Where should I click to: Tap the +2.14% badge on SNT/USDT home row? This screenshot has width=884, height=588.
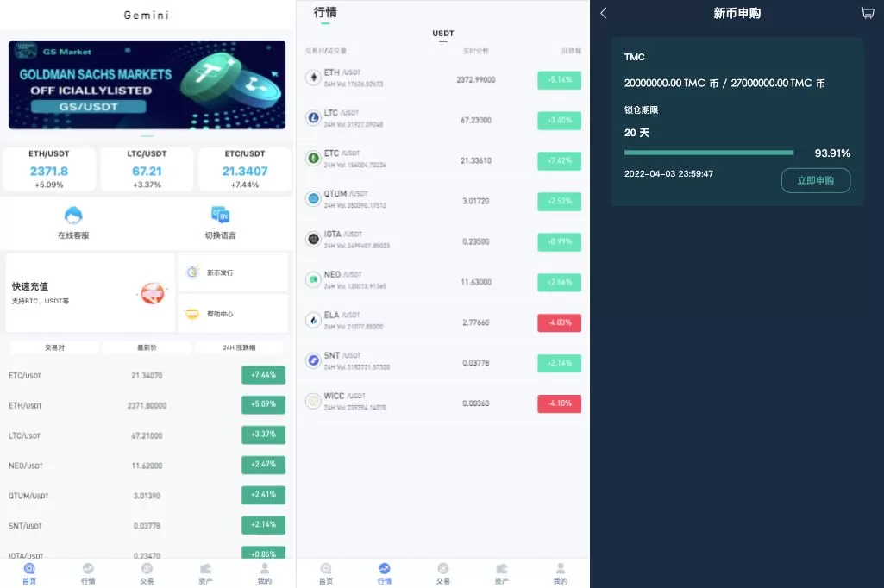point(263,524)
